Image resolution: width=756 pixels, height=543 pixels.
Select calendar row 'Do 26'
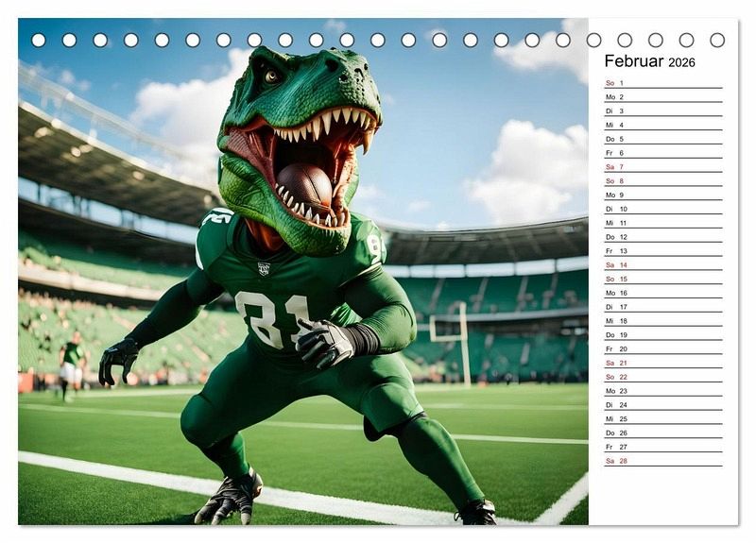pos(663,433)
